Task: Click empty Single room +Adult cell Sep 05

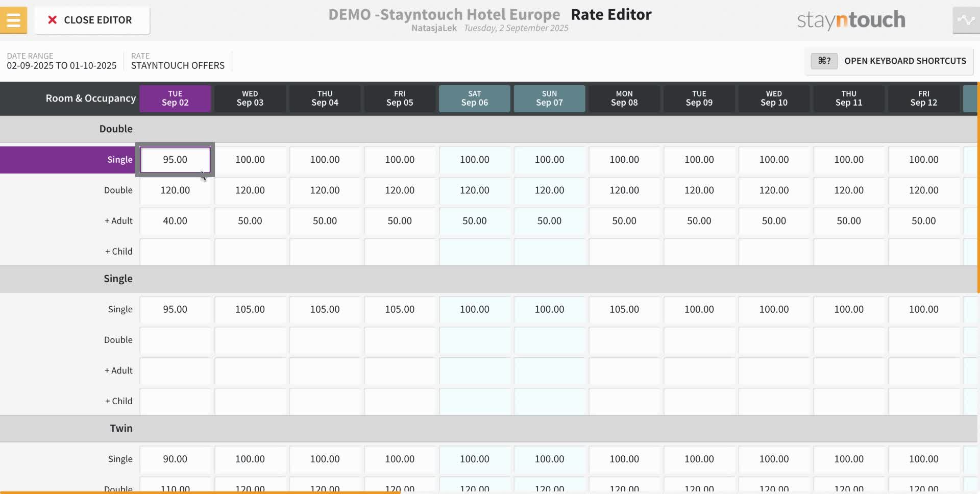Action: 400,370
